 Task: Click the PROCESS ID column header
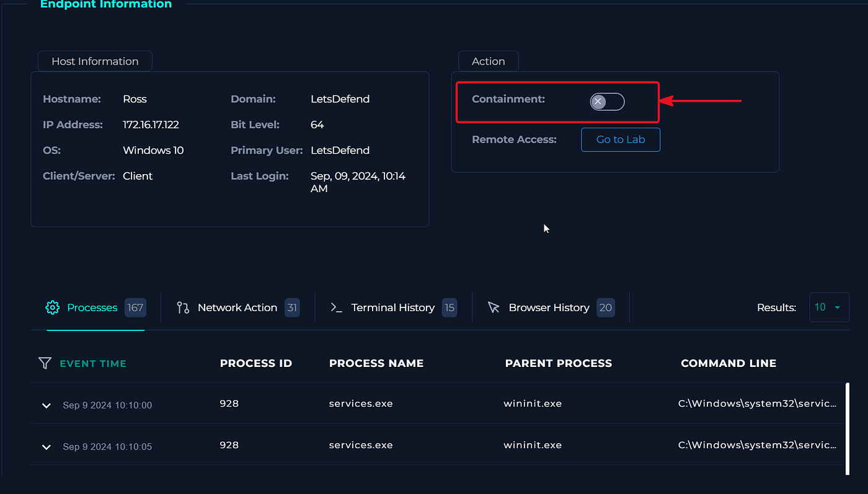[256, 363]
